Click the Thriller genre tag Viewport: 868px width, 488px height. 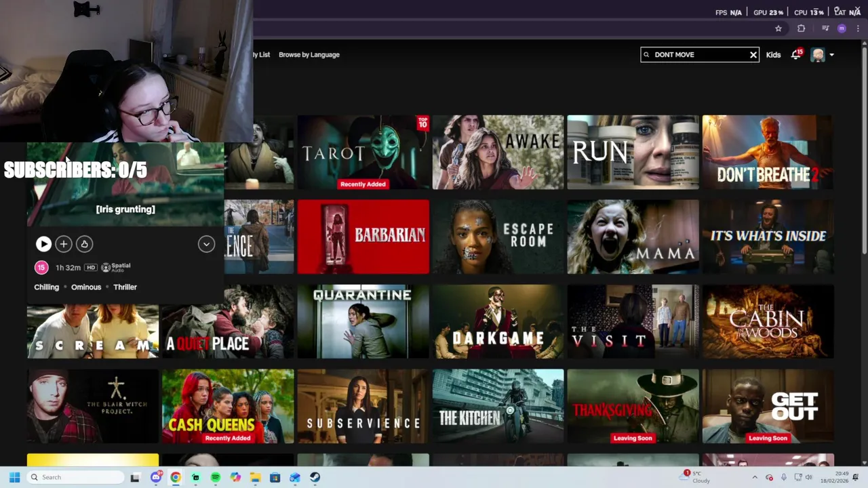tap(125, 287)
